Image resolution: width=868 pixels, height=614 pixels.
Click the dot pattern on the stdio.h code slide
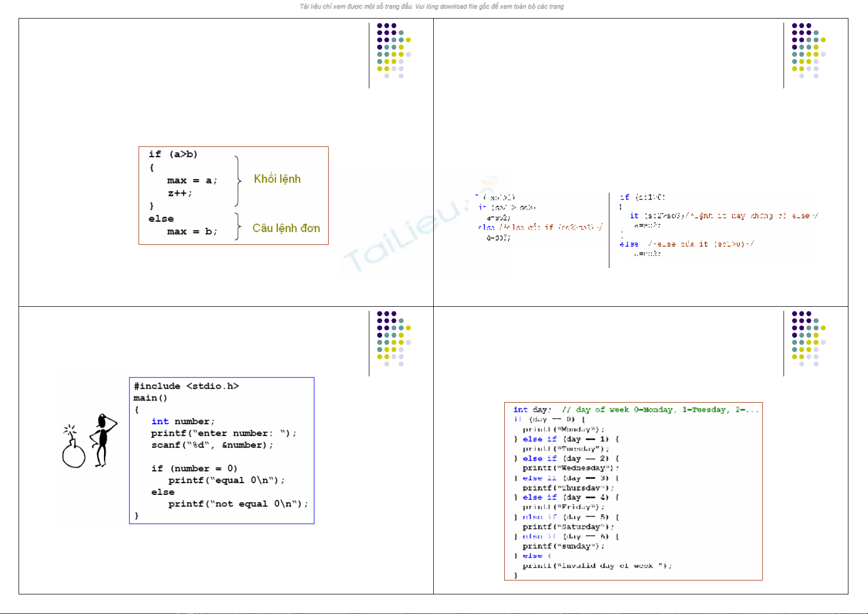tap(393, 339)
